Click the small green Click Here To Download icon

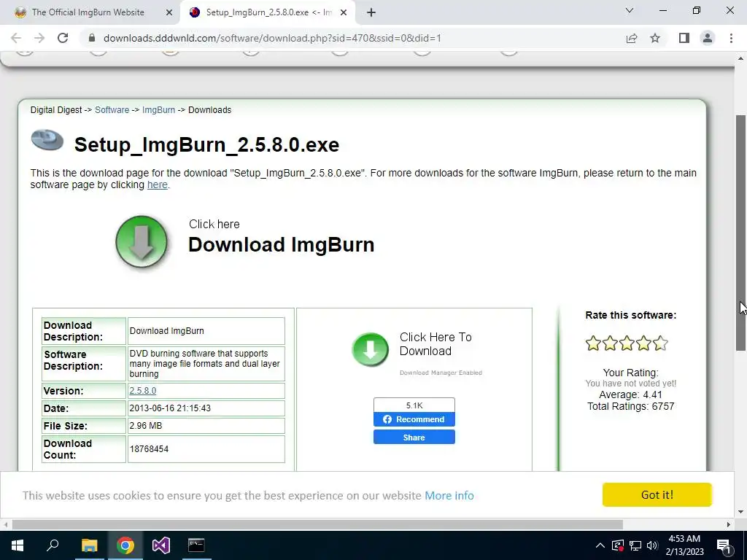370,350
